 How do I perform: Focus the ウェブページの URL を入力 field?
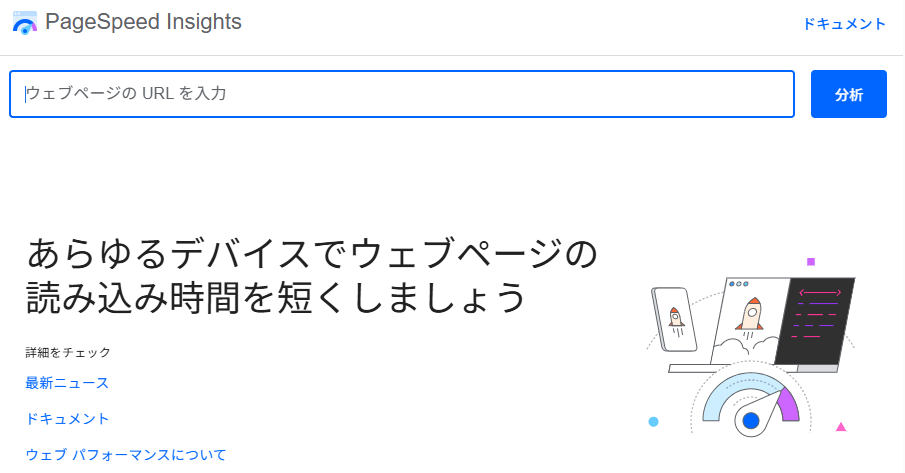tap(401, 94)
